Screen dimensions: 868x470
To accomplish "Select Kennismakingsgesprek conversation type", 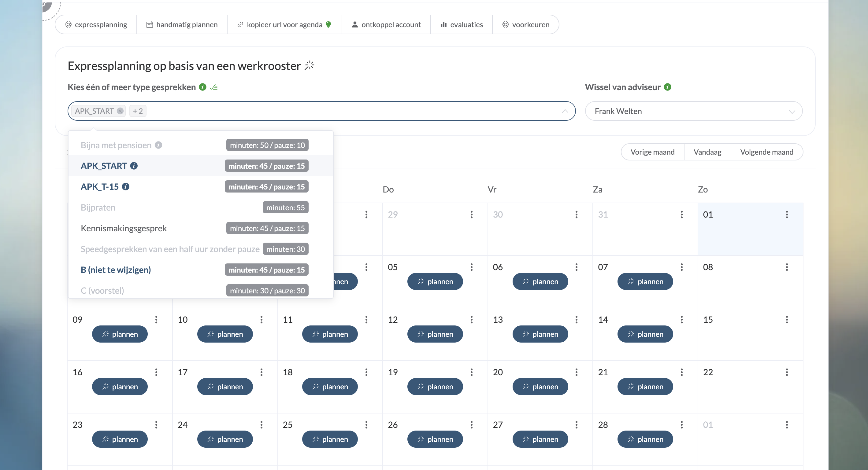I will (x=124, y=228).
